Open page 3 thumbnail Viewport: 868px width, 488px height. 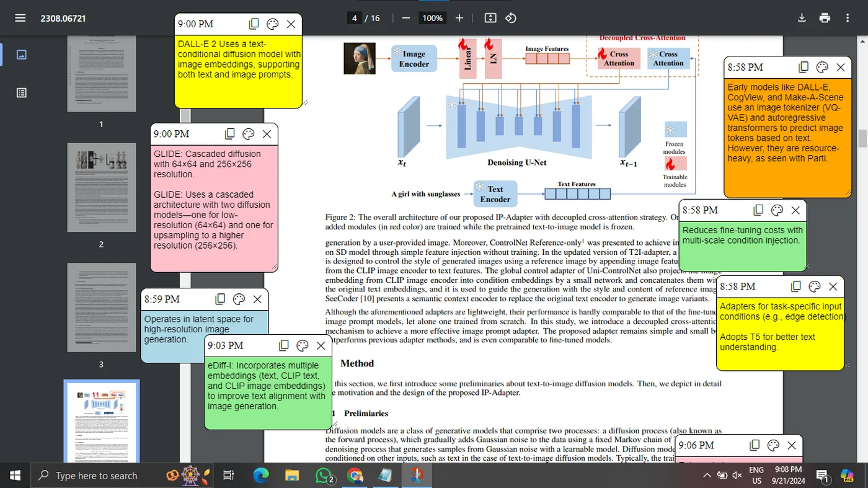(101, 308)
